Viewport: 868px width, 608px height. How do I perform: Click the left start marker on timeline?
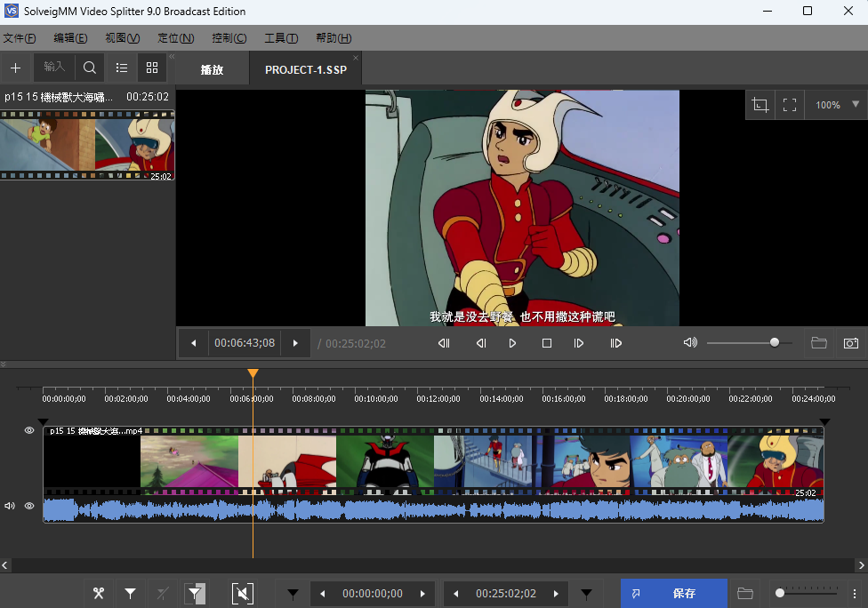[x=44, y=422]
